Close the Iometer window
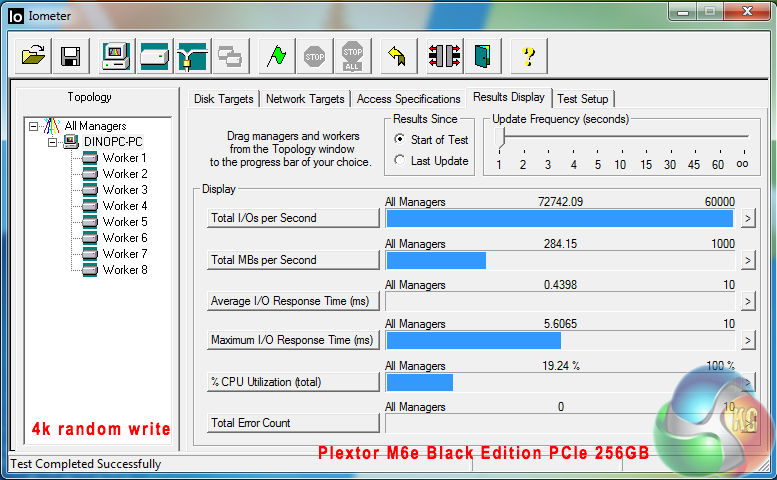 (x=747, y=11)
